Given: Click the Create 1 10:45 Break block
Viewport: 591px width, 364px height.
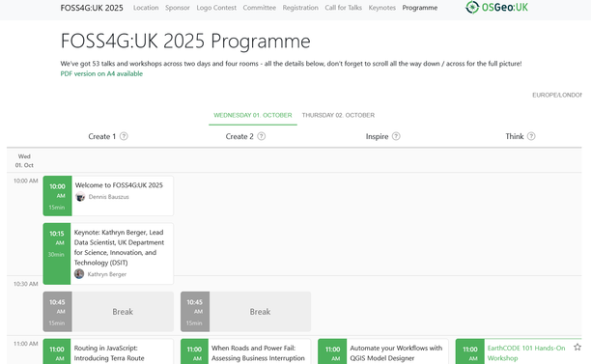Looking at the screenshot, I should pyautogui.click(x=108, y=312).
